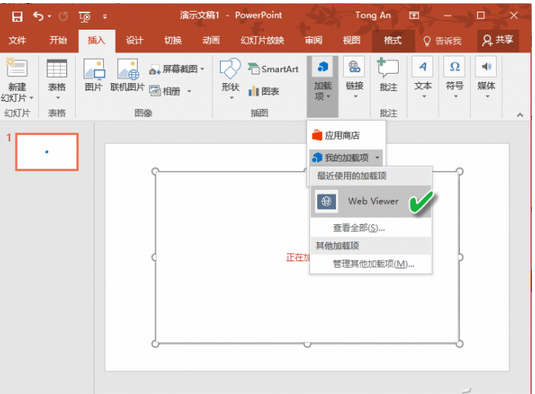Image resolution: width=535 pixels, height=394 pixels.
Task: Collapse the ribbon with the chevron
Action: [520, 115]
